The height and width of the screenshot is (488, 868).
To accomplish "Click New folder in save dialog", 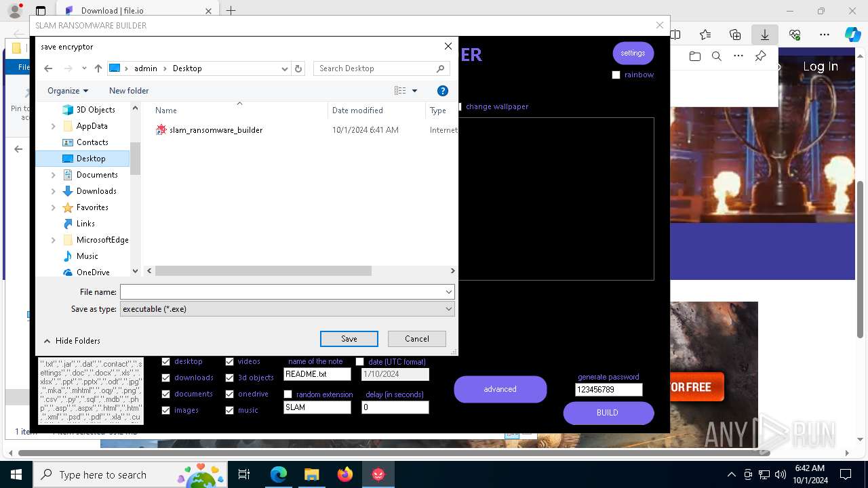I will tap(129, 91).
